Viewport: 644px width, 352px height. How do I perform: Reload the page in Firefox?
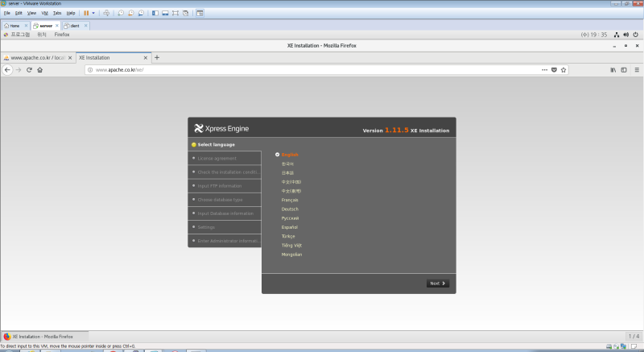click(29, 70)
